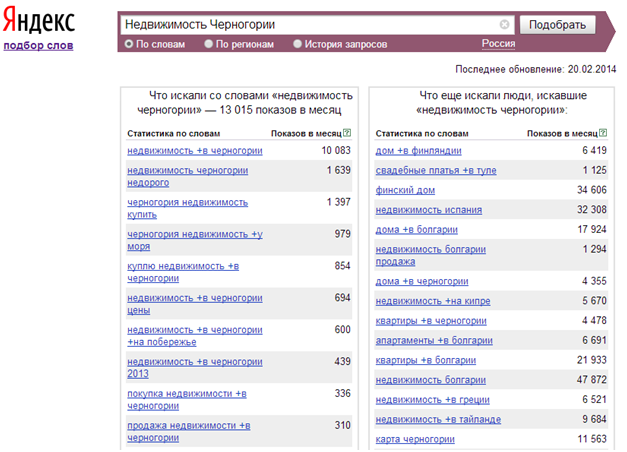Open the подбор слов link
The image size is (627, 452).
pyautogui.click(x=38, y=45)
